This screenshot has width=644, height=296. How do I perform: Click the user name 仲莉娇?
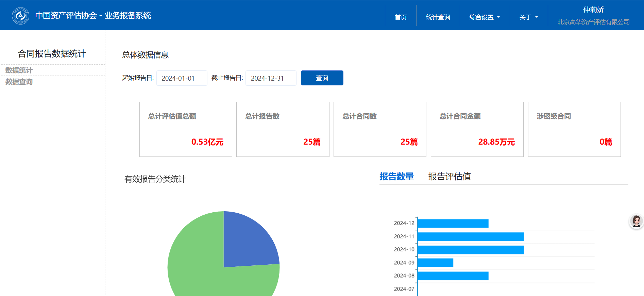tap(593, 10)
